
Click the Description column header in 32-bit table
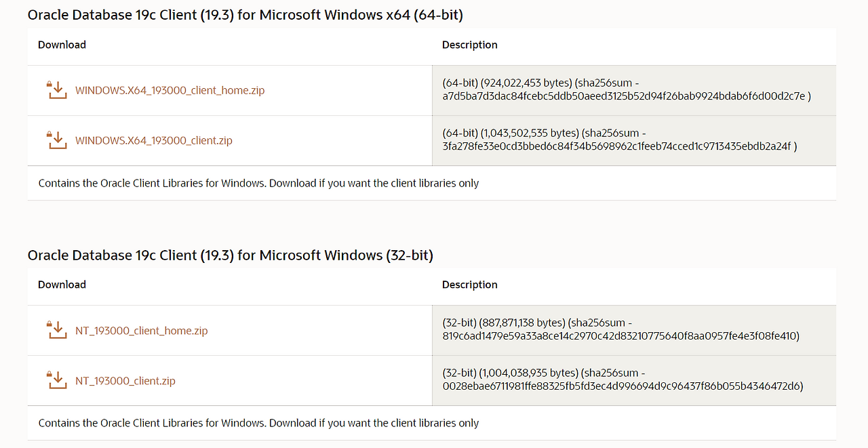point(470,285)
